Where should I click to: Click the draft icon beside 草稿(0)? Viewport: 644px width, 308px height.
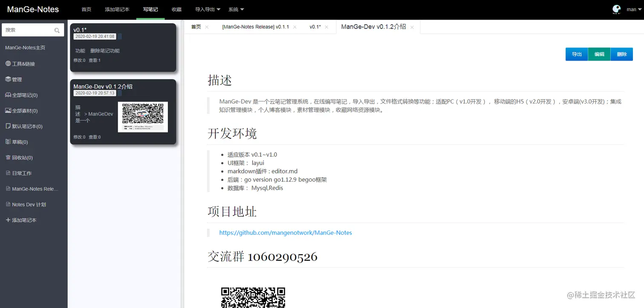(x=8, y=142)
